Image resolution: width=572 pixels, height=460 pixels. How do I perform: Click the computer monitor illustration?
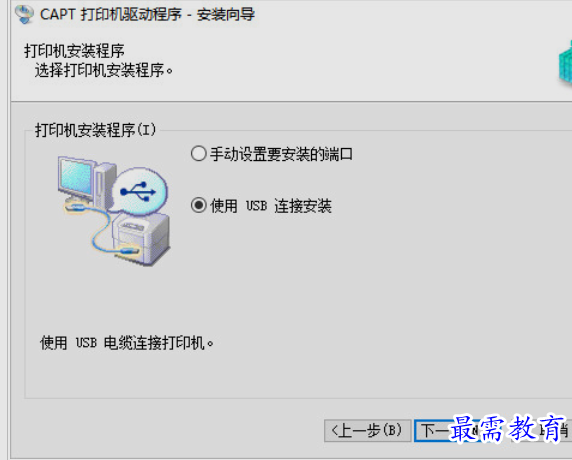(x=76, y=179)
